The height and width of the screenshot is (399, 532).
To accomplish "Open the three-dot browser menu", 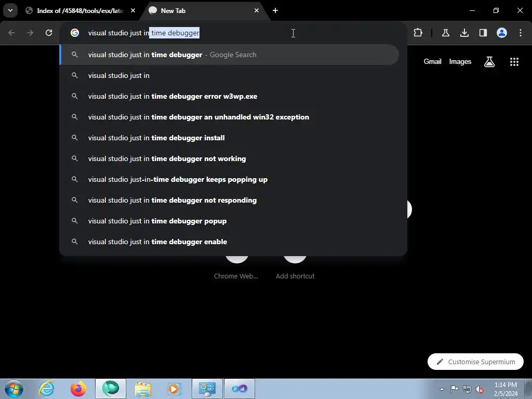I will pos(521,33).
